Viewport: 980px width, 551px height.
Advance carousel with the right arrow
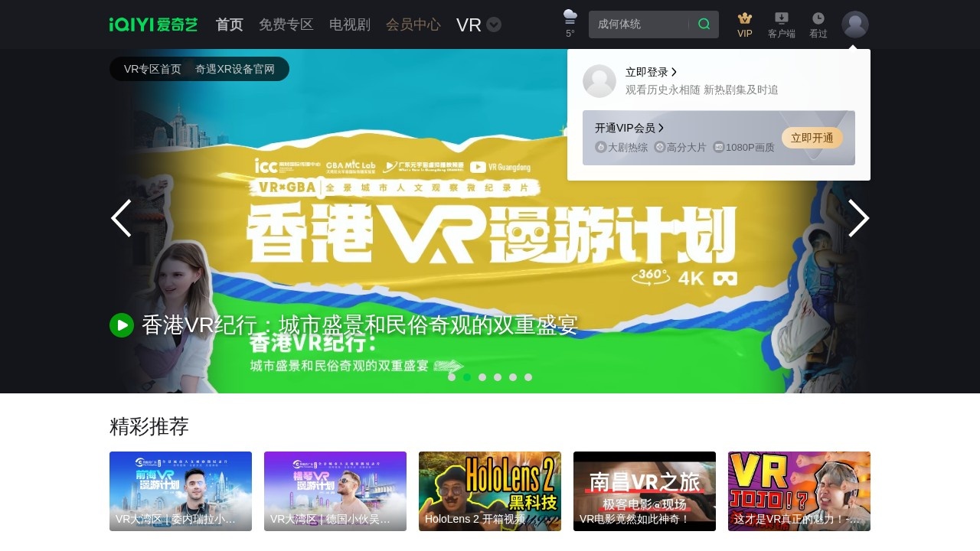[x=858, y=219]
